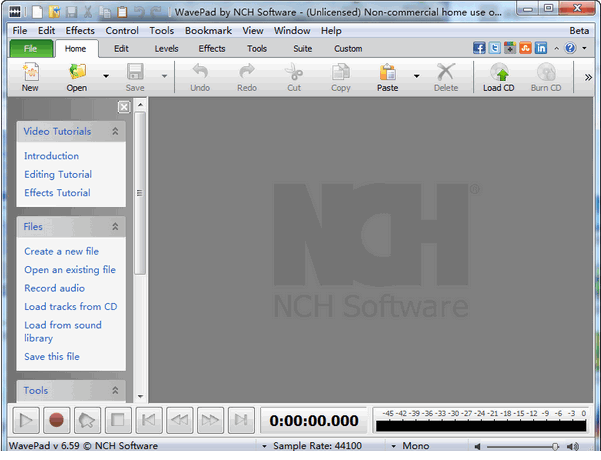Click Record audio link

54,288
